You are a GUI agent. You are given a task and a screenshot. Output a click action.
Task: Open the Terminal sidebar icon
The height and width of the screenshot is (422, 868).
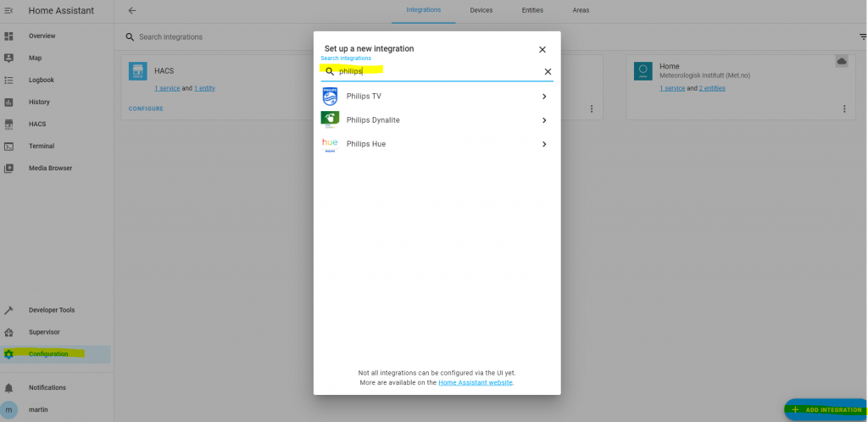[x=8, y=146]
